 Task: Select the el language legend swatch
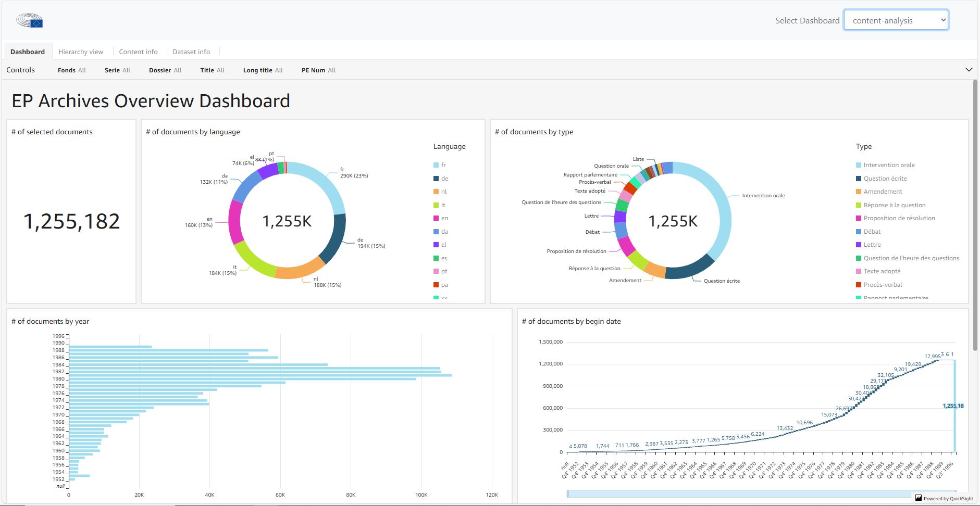click(436, 245)
